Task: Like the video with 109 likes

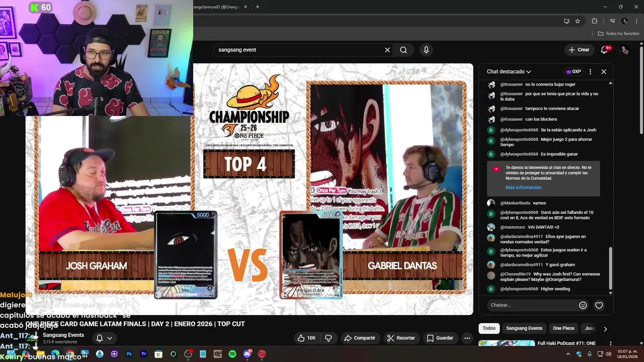Action: [x=306, y=338]
